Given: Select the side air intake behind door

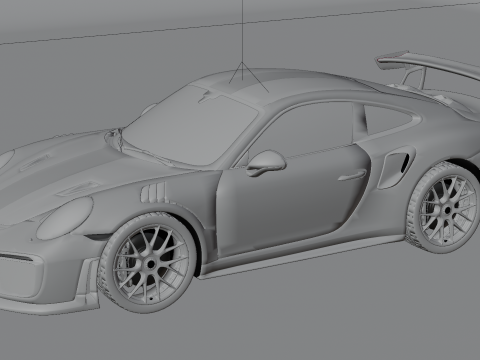Looking at the screenshot, I should point(396,169).
